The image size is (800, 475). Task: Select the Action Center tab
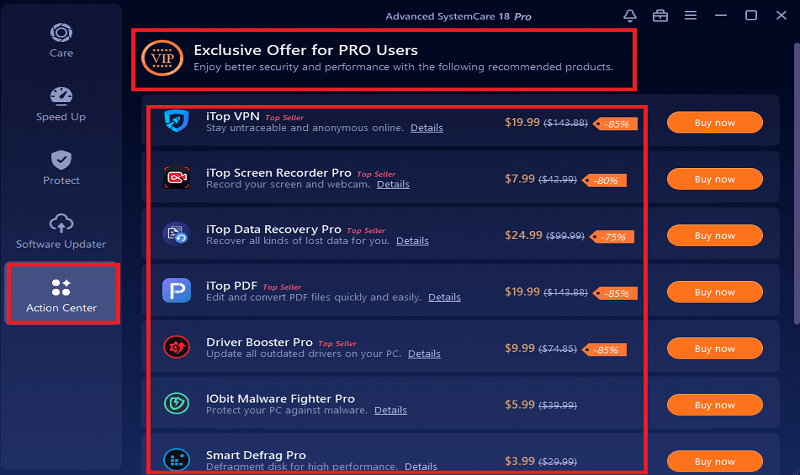pyautogui.click(x=62, y=294)
